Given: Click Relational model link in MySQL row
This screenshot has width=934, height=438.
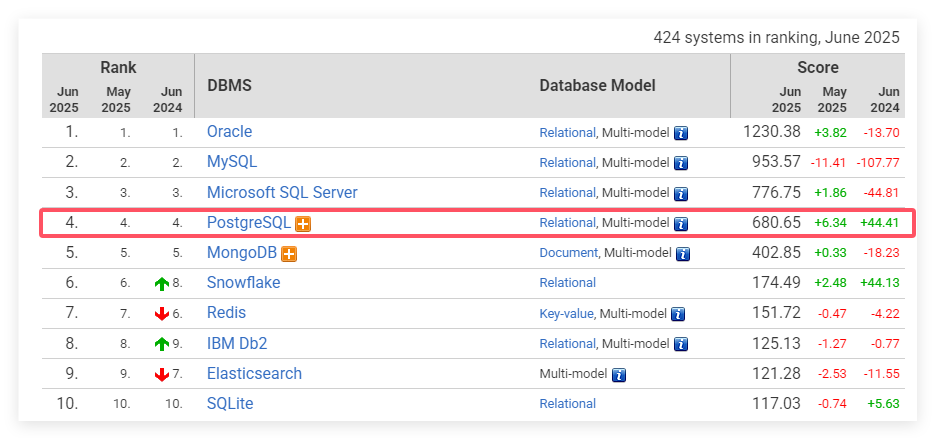Looking at the screenshot, I should (567, 163).
